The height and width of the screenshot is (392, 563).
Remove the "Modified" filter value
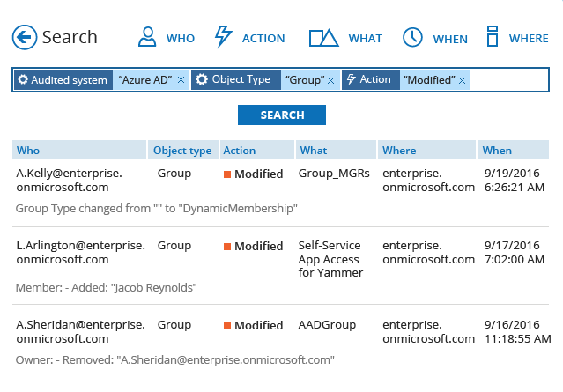pos(462,80)
